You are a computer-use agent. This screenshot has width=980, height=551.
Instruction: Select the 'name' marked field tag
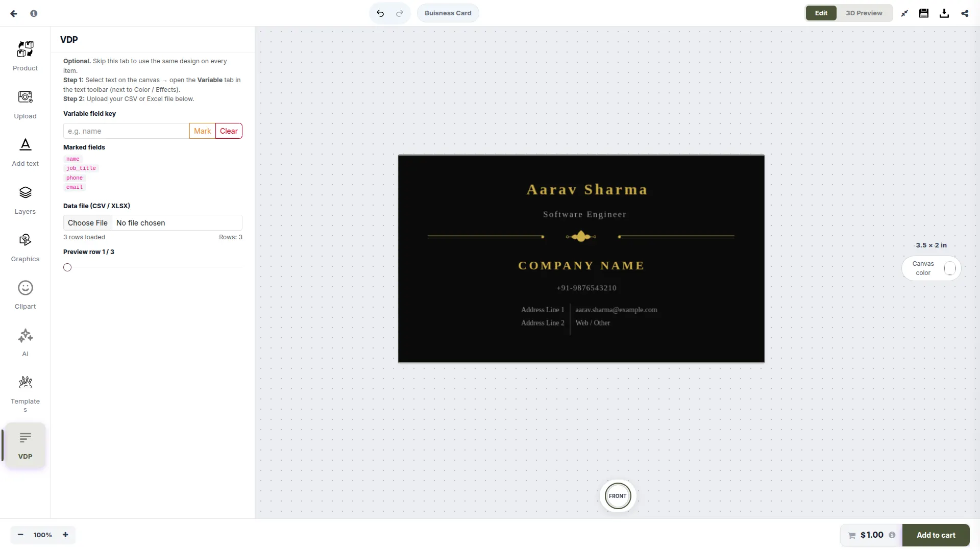73,159
